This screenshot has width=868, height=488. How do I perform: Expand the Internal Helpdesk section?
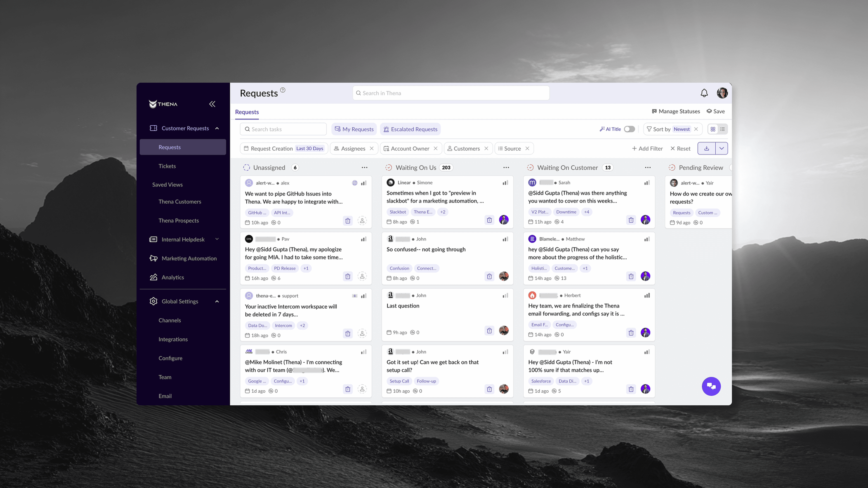pyautogui.click(x=217, y=239)
